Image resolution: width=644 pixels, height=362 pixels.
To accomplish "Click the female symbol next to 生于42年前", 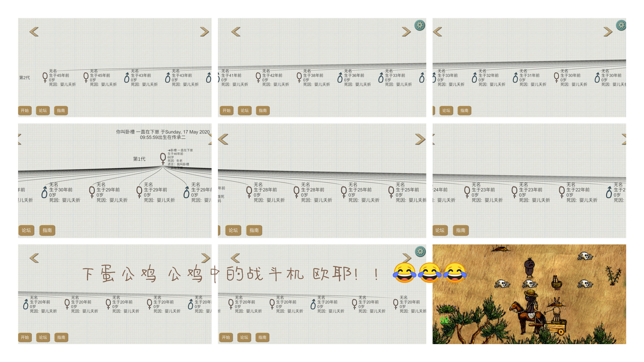I will [258, 77].
